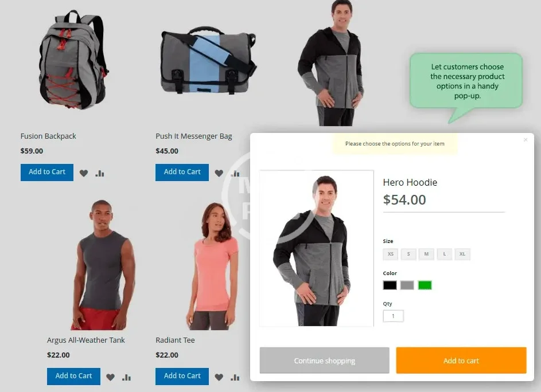Select size S swatch
Image resolution: width=541 pixels, height=392 pixels.
tap(408, 254)
